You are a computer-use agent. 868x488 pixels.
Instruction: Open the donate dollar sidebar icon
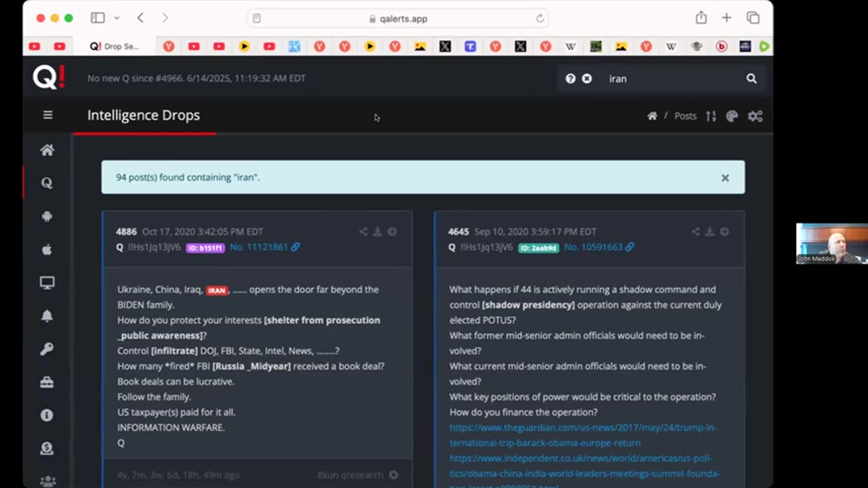coord(47,448)
